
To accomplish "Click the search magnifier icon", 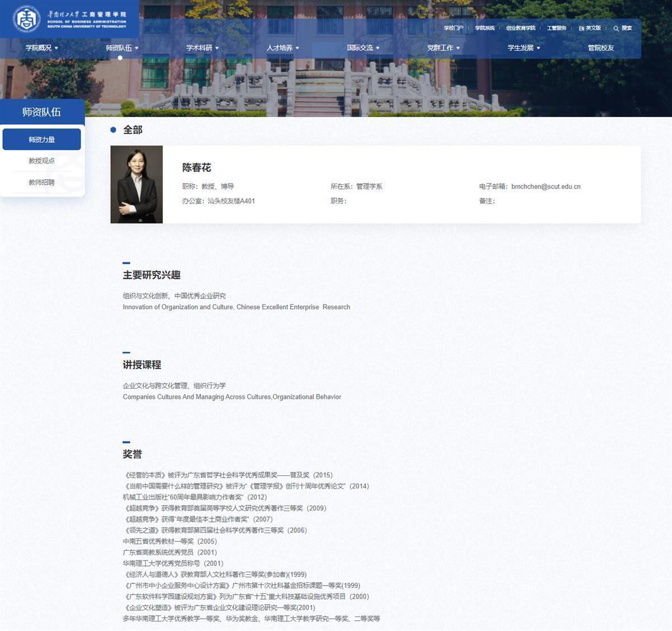I will 616,28.
